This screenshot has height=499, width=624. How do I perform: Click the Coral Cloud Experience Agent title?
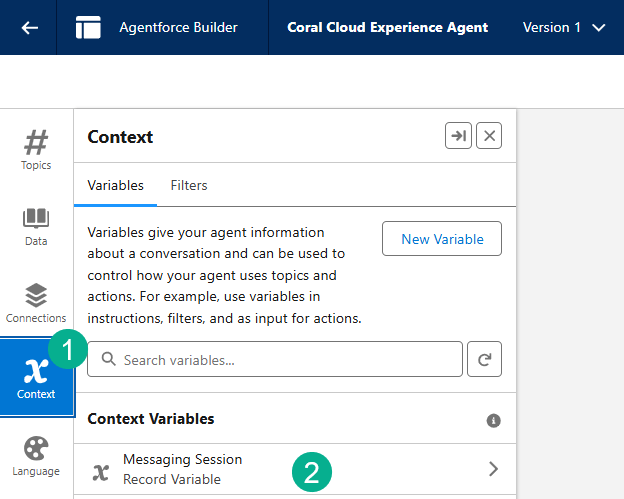click(387, 27)
